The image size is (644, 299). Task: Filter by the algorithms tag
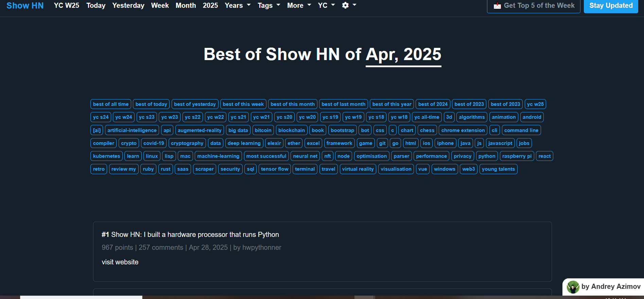[472, 117]
